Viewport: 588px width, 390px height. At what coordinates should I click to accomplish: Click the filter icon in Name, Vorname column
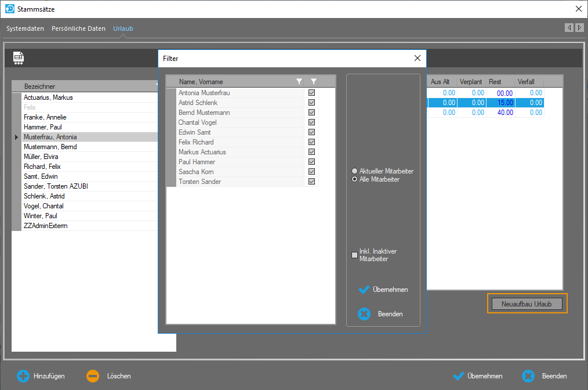299,82
